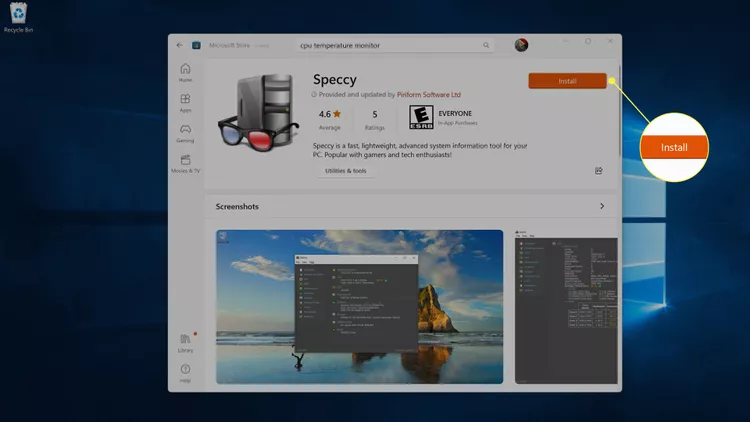Image resolution: width=750 pixels, height=422 pixels.
Task: Open the second dark Speccy screenshot
Action: (566, 307)
